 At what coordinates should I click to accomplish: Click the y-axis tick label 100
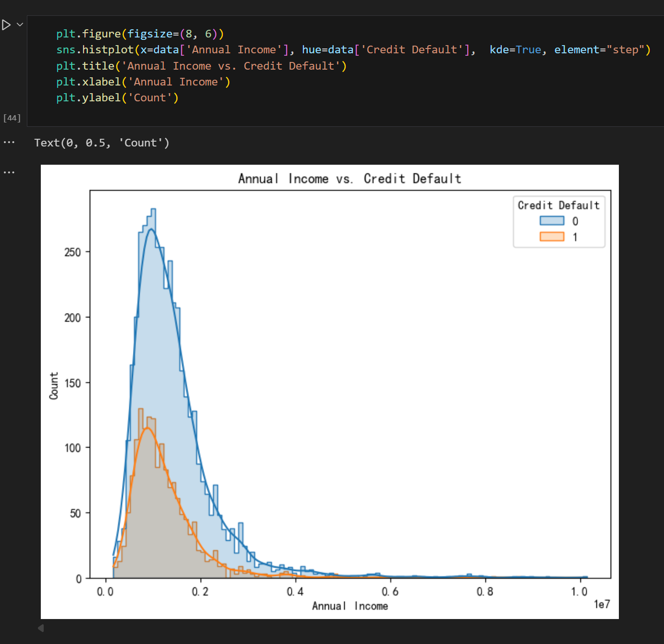[72, 448]
